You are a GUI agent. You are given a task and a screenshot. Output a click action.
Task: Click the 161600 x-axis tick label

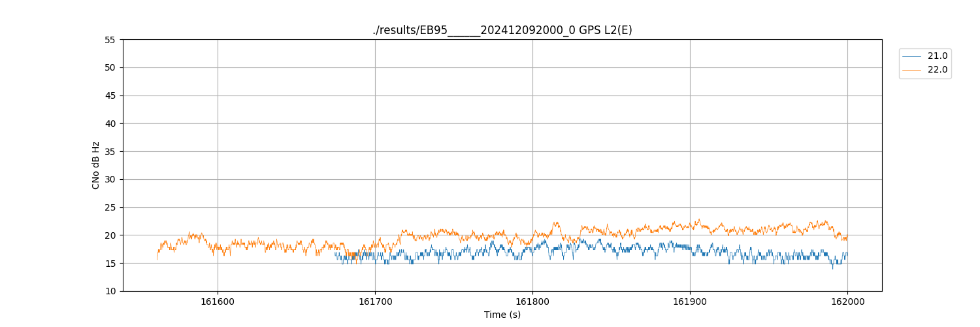218,301
